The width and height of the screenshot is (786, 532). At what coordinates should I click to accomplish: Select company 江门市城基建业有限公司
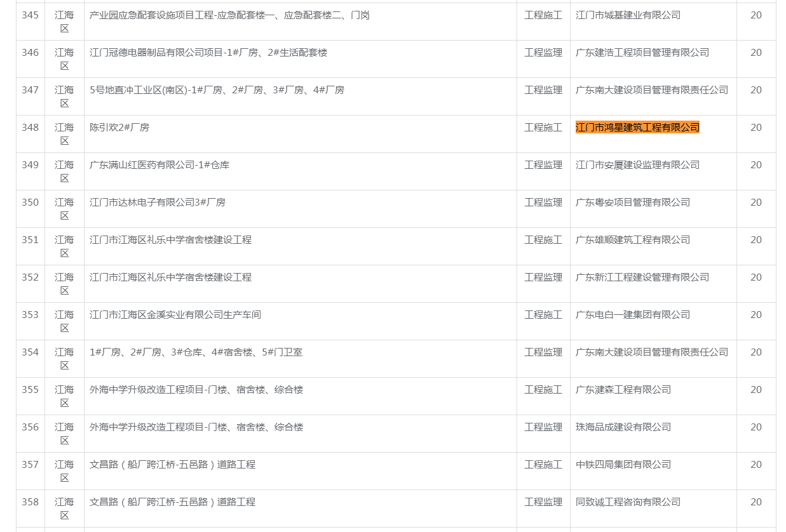[628, 15]
